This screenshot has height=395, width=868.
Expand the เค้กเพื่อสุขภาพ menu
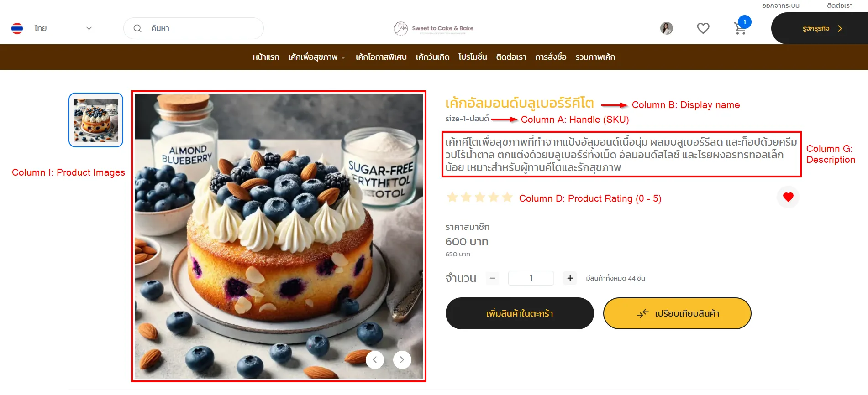317,57
